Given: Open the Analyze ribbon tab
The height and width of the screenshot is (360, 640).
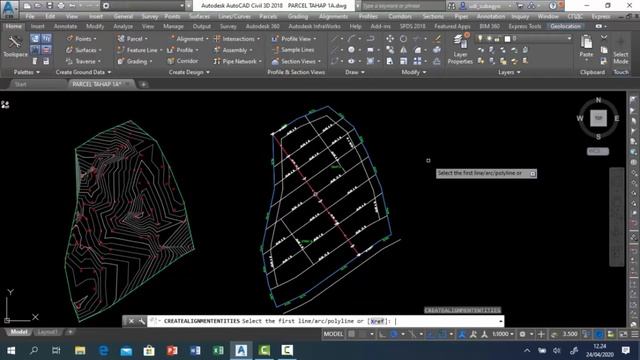Looking at the screenshot, I should pyautogui.click(x=123, y=26).
